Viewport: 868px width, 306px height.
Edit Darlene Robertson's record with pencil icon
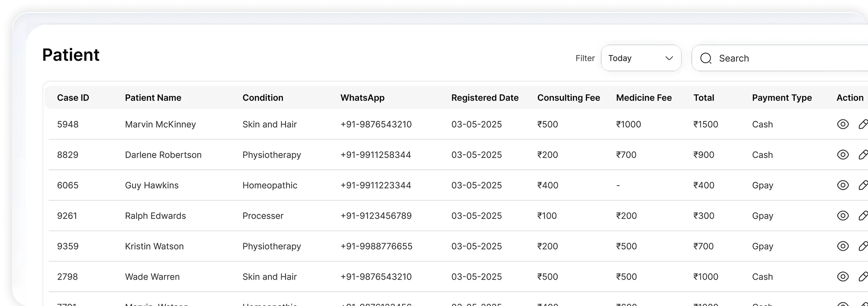[x=863, y=155]
